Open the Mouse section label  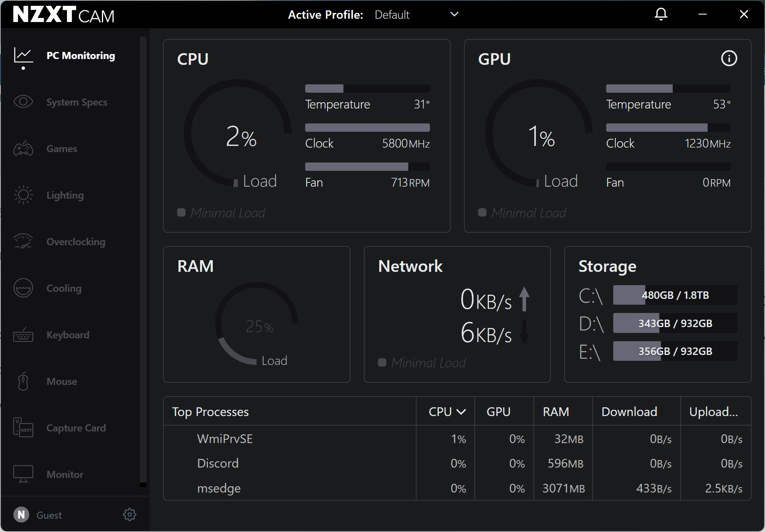[62, 382]
